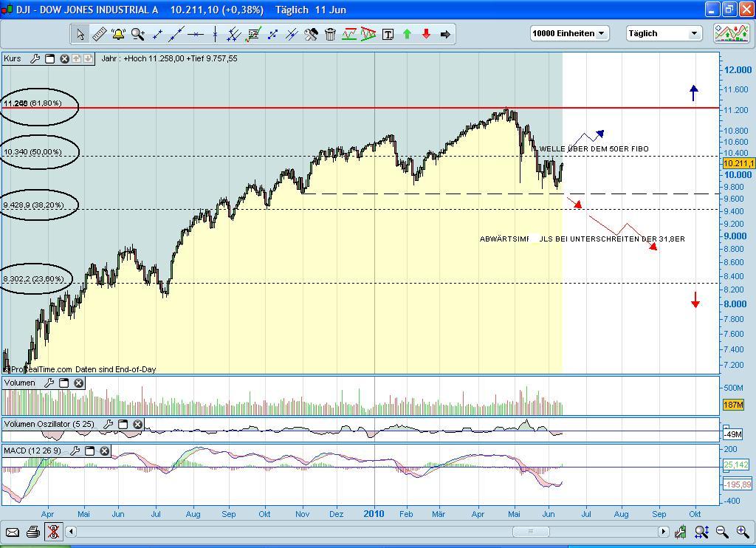Select the zoom magnifier tool
This screenshot has width=756, height=548.
point(138,34)
